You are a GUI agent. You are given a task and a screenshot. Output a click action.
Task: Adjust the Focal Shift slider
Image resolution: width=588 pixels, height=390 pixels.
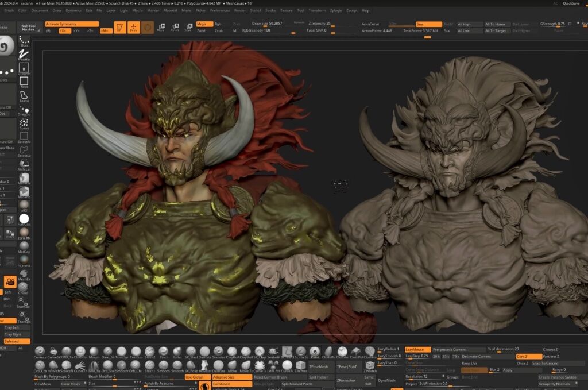[x=332, y=31]
